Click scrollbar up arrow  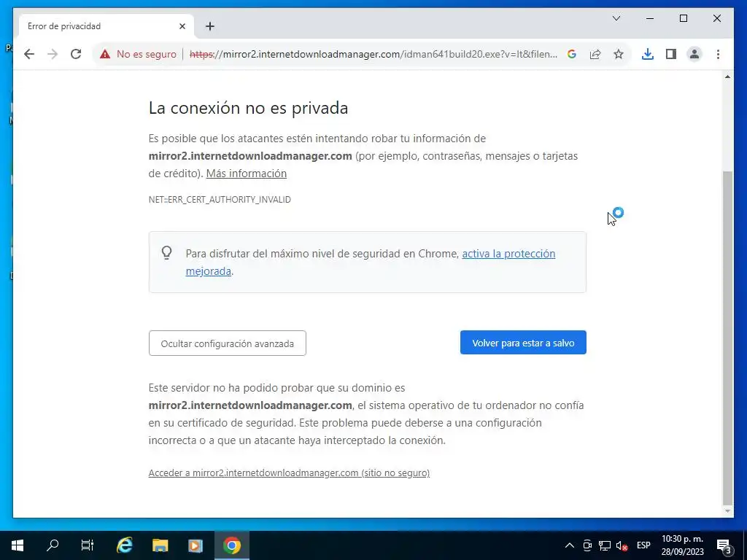(x=727, y=77)
